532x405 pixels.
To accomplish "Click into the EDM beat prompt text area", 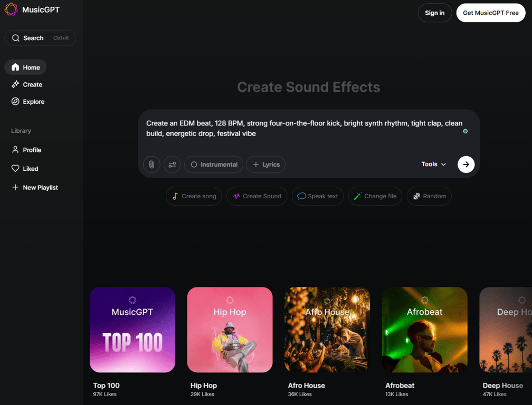I will (x=304, y=129).
